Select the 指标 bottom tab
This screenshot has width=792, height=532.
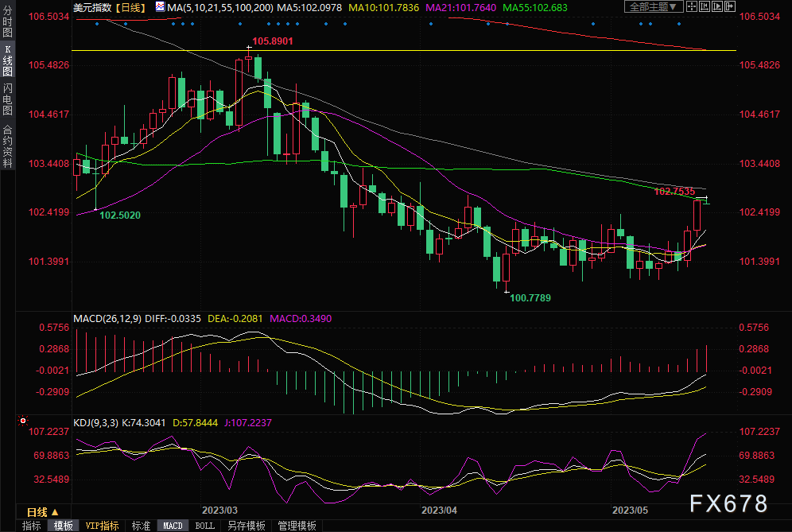click(x=31, y=526)
